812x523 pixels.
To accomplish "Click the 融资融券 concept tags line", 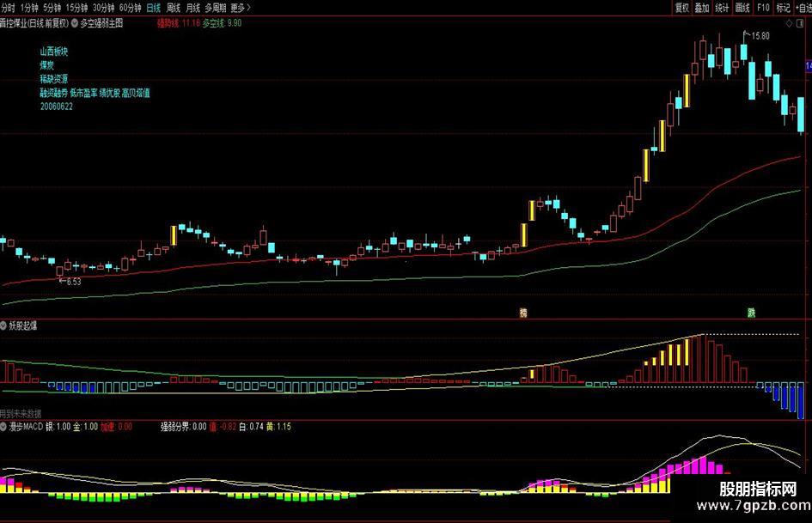I will pyautogui.click(x=95, y=94).
